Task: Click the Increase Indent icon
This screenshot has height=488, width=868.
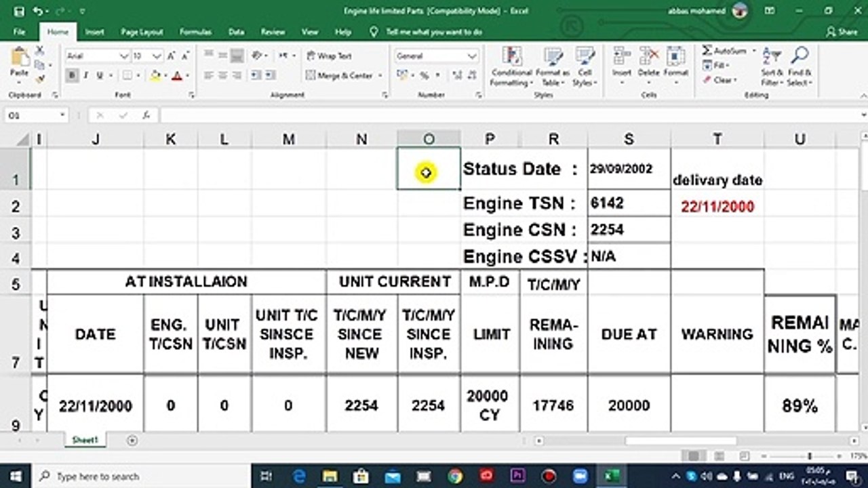Action: (x=271, y=76)
